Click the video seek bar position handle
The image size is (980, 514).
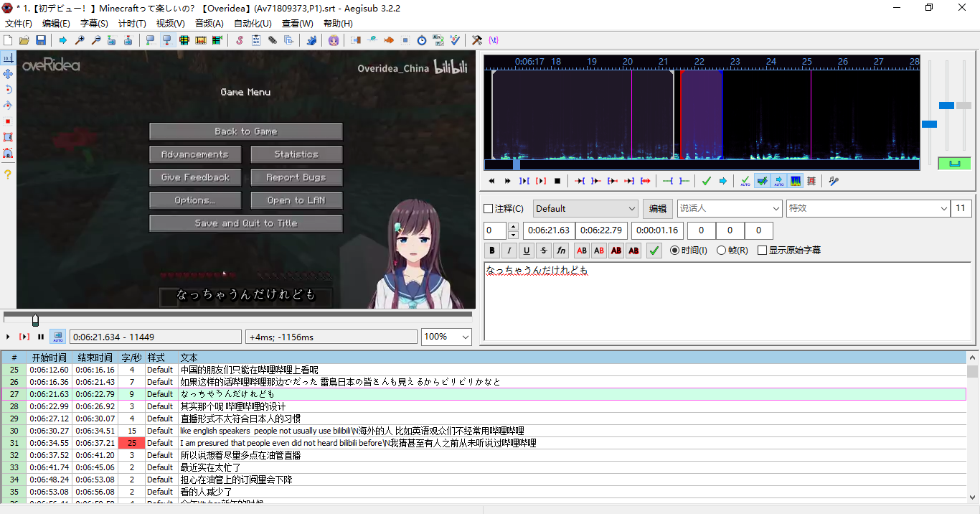(35, 319)
